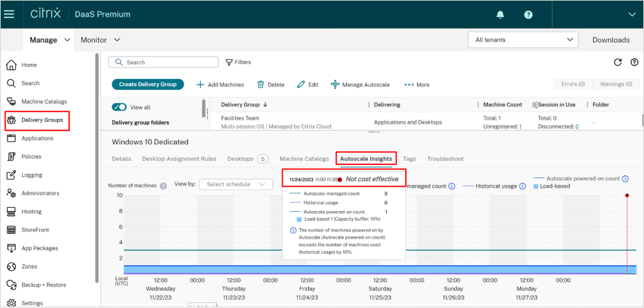Screen dimensions: 644x308
Task: Click the Manage Autoscale icon button
Action: click(x=335, y=85)
